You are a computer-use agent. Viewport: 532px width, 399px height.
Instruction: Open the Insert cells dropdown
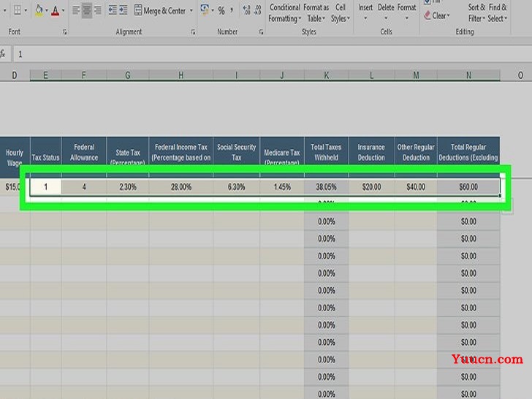pyautogui.click(x=365, y=12)
